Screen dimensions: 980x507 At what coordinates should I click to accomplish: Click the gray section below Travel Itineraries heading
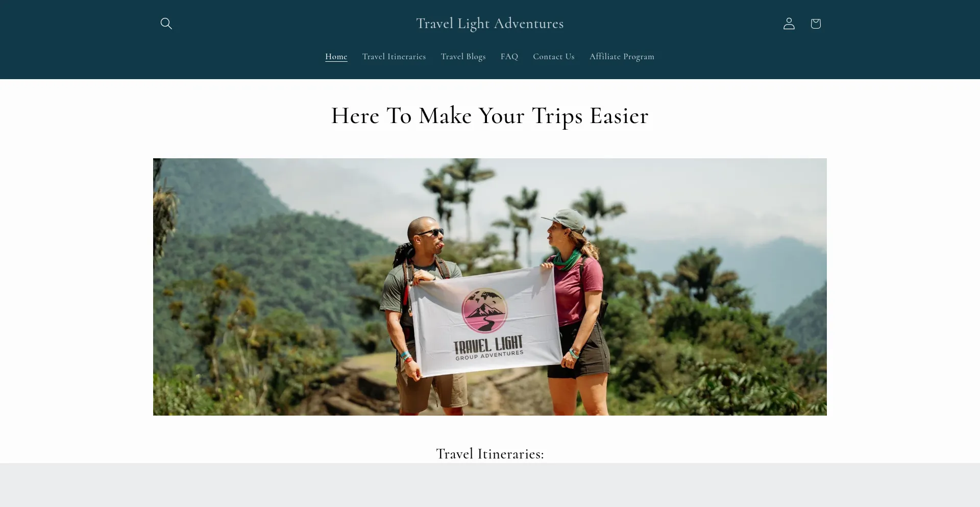489,485
